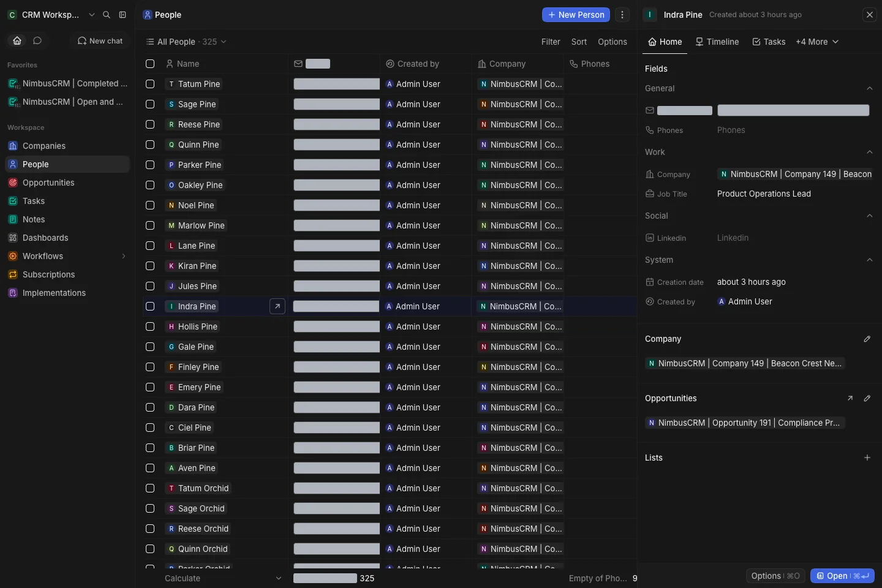Open the All People view dropdown
The image size is (882, 588).
click(186, 42)
